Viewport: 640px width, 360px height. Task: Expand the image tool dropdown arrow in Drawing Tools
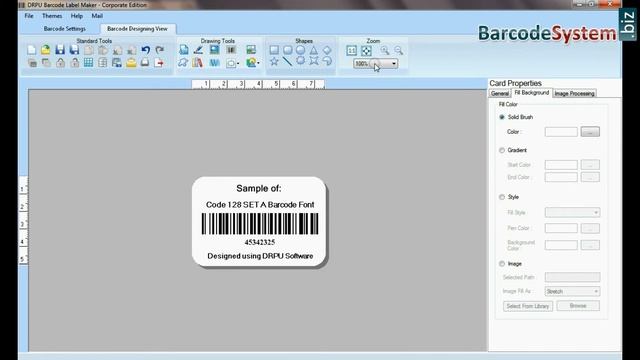pyautogui.click(x=258, y=63)
